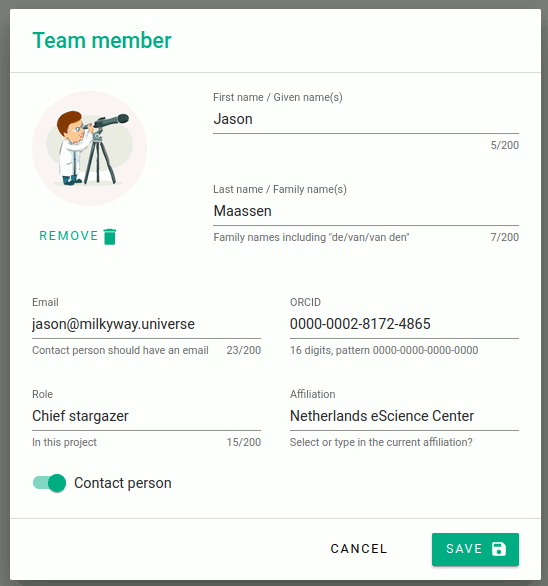Click the Family names hint text
Screen dimensions: 548x586
(311, 237)
